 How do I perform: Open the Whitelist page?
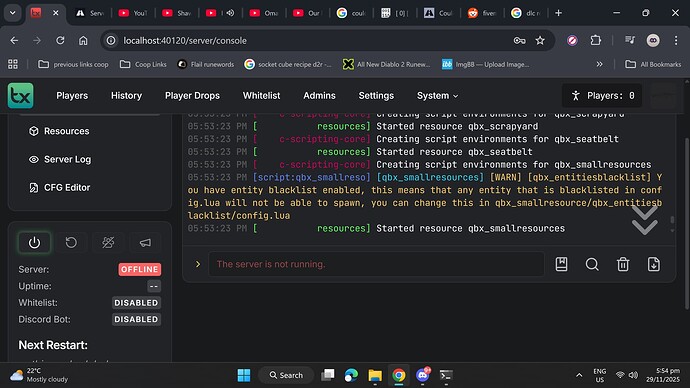point(261,95)
